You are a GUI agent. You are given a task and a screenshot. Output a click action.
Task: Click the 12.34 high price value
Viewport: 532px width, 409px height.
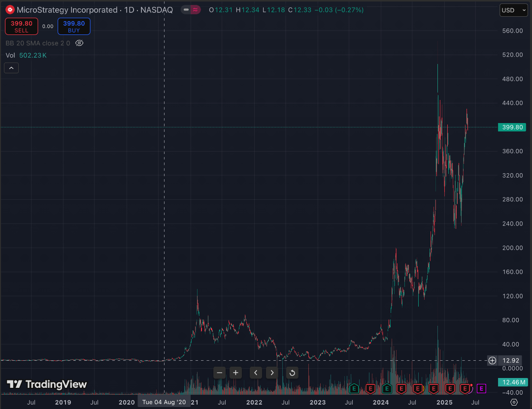[250, 10]
